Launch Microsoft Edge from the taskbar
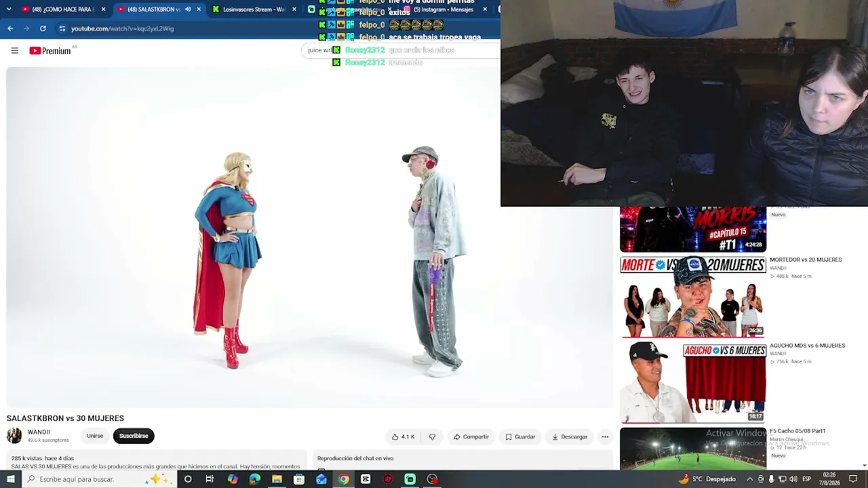 pyautogui.click(x=255, y=479)
